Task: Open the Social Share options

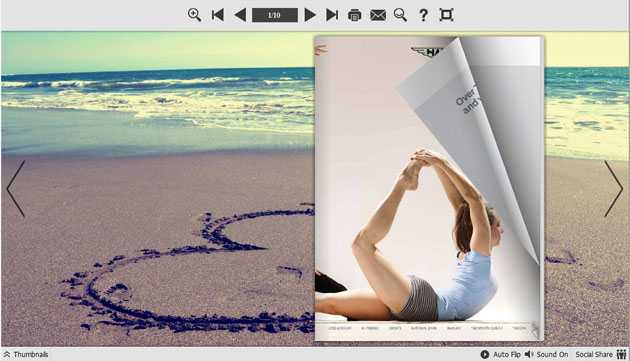Action: [x=601, y=354]
